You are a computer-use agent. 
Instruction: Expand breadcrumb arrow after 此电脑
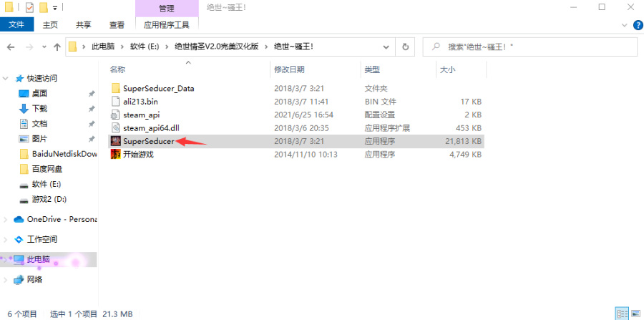point(122,47)
